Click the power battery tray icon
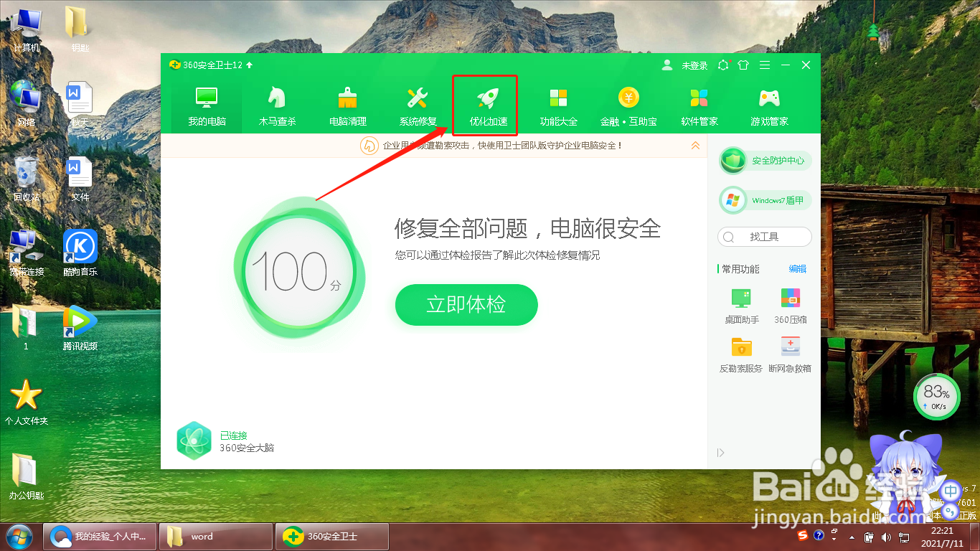Screen dimensions: 980x551 click(x=869, y=537)
